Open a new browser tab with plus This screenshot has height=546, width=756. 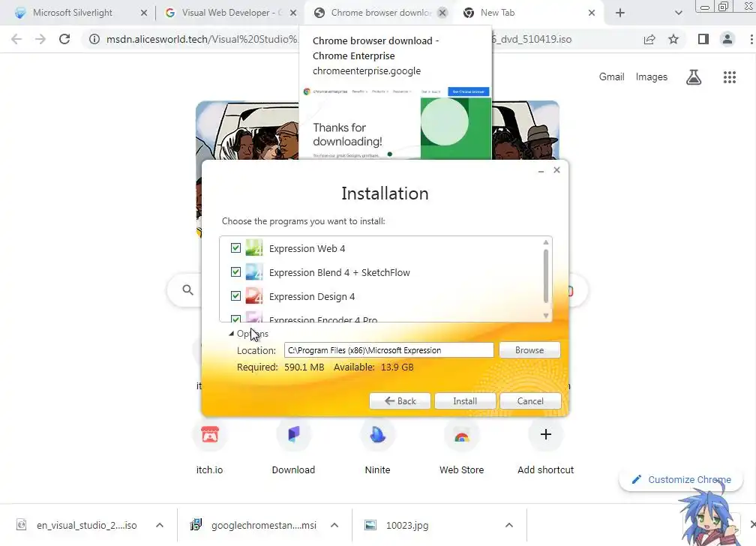pyautogui.click(x=620, y=13)
